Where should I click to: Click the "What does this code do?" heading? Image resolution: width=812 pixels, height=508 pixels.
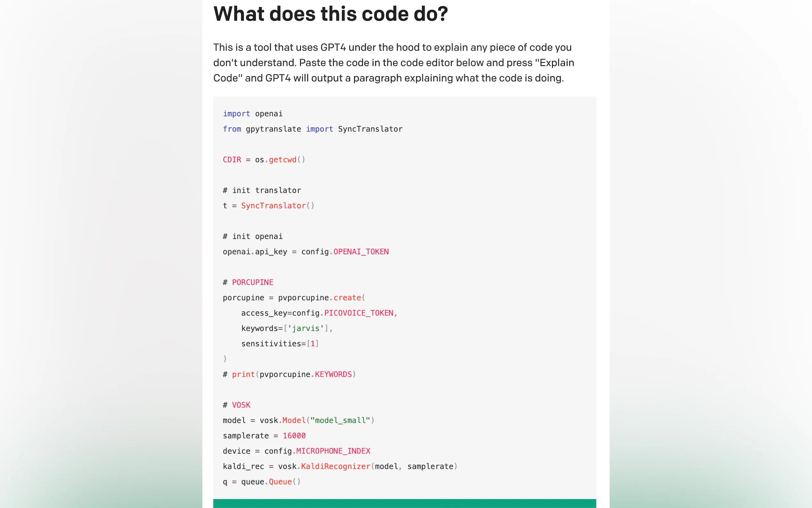coord(331,14)
